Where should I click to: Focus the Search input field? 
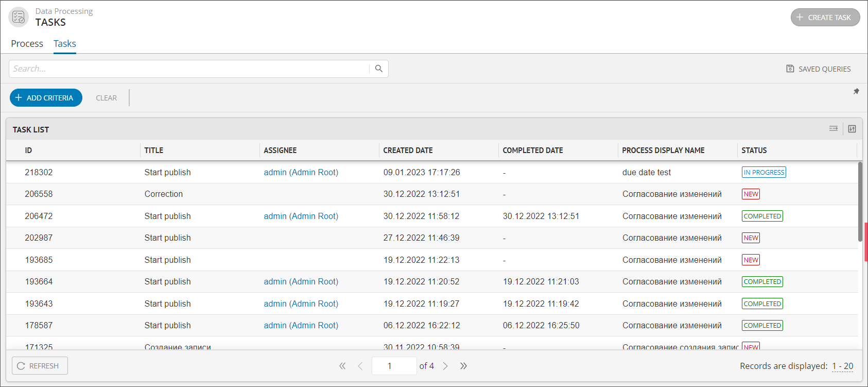point(189,69)
